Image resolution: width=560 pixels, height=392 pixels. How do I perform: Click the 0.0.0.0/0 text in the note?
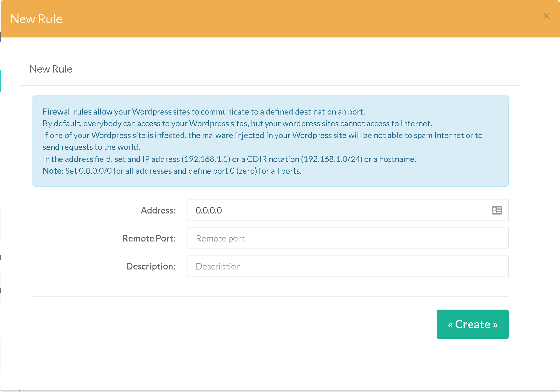95,171
